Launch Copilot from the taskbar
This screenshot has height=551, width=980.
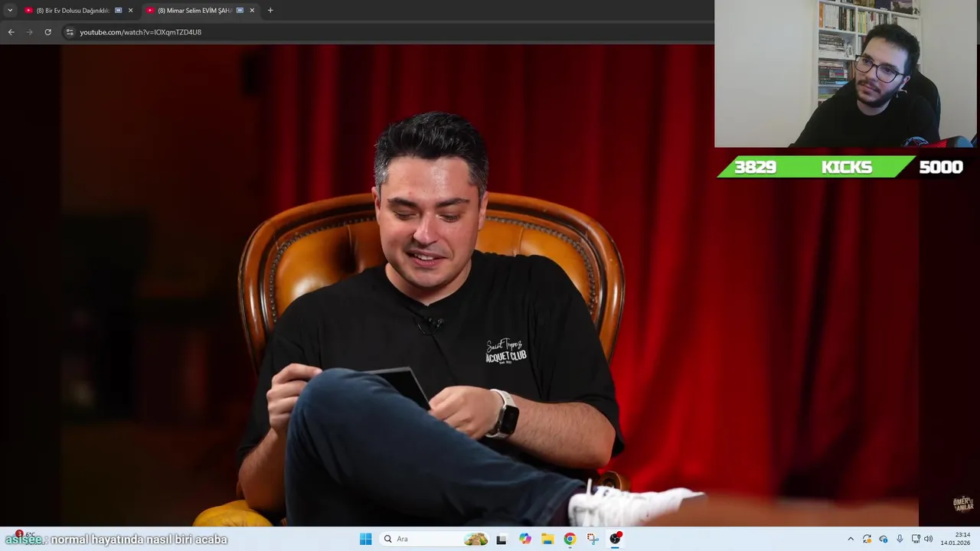click(x=524, y=539)
